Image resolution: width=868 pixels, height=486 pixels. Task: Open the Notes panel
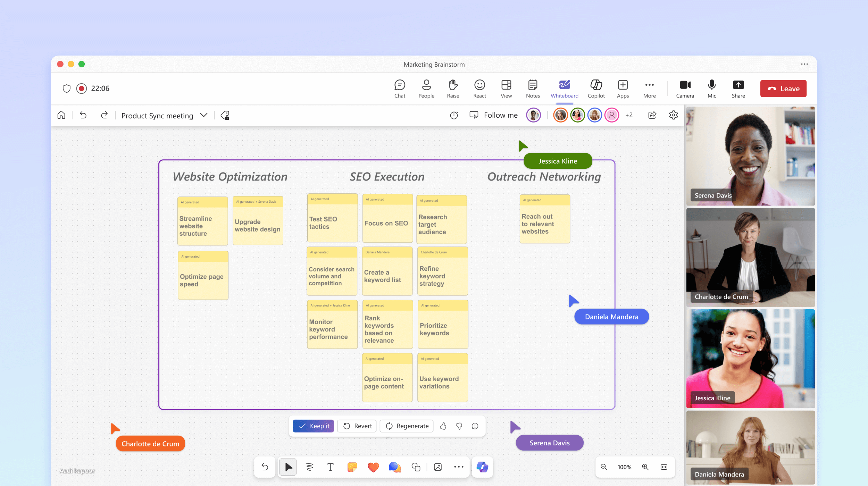pyautogui.click(x=532, y=88)
